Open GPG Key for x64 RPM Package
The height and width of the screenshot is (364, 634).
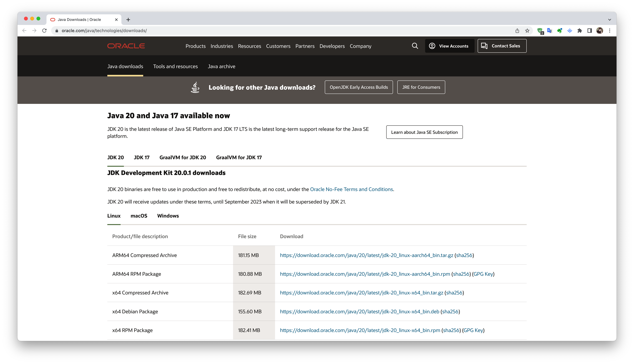pyautogui.click(x=473, y=330)
